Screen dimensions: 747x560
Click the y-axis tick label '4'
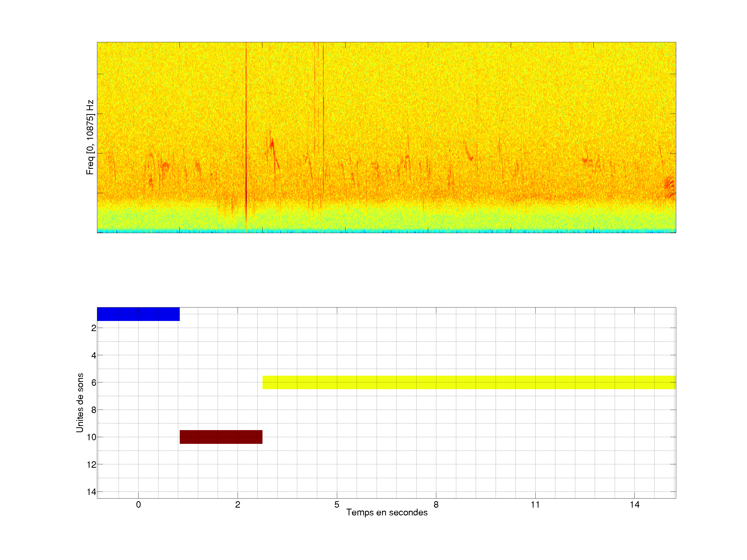click(x=94, y=355)
